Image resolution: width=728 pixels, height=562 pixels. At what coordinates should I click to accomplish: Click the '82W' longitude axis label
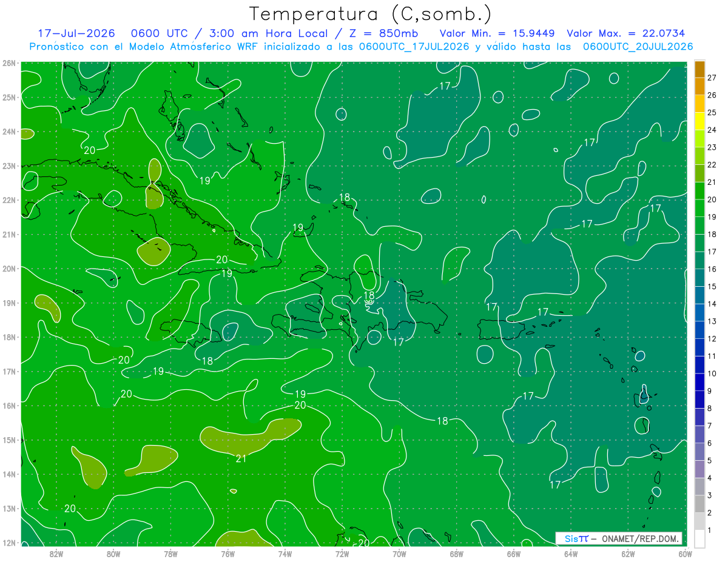pos(56,554)
